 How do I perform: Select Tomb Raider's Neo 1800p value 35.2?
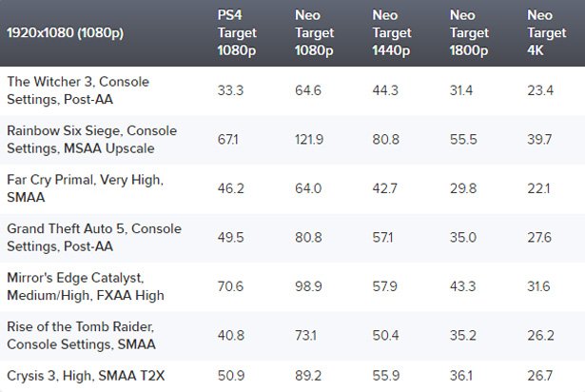[x=463, y=335]
